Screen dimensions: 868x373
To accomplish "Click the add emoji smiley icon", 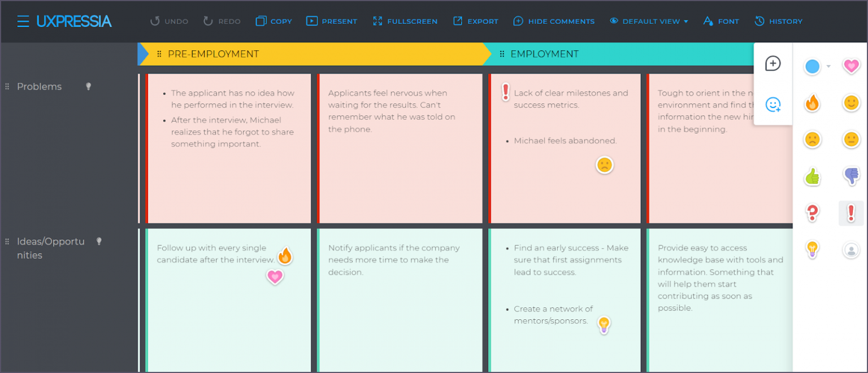I will (773, 105).
